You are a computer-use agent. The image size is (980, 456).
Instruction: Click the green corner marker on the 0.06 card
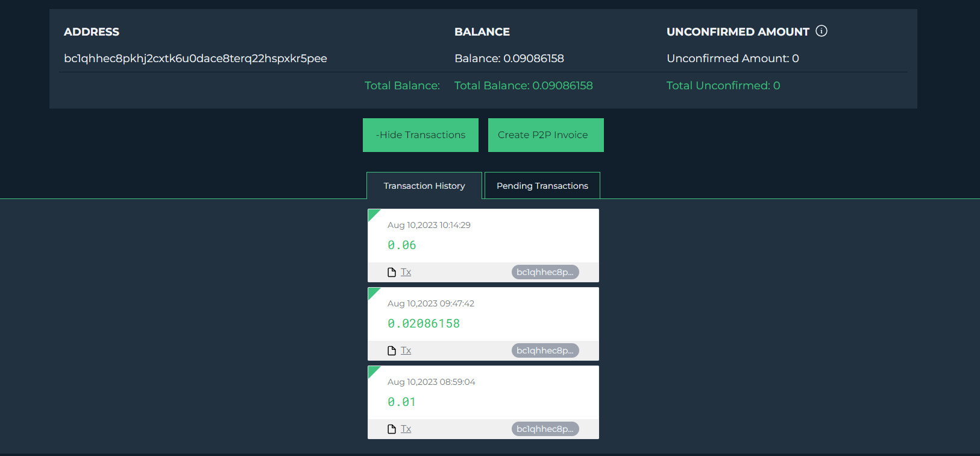click(x=372, y=214)
